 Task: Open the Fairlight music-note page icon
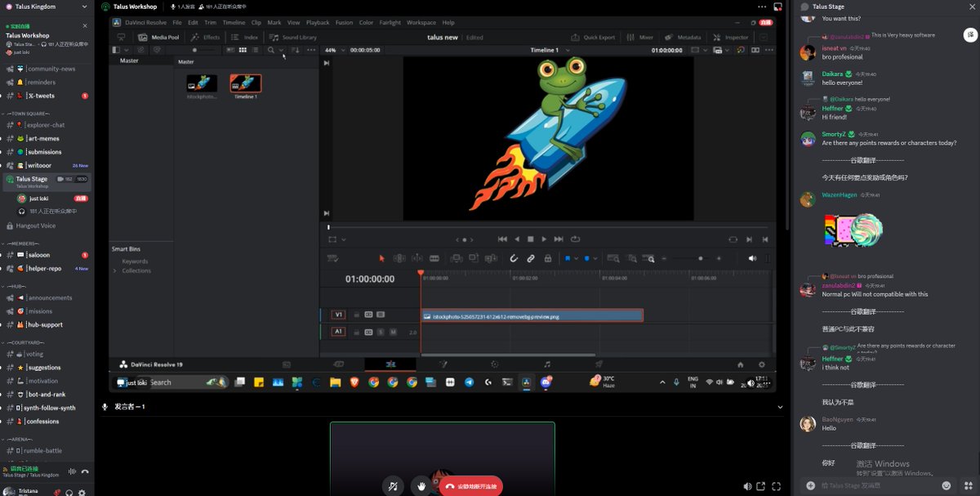[547, 364]
